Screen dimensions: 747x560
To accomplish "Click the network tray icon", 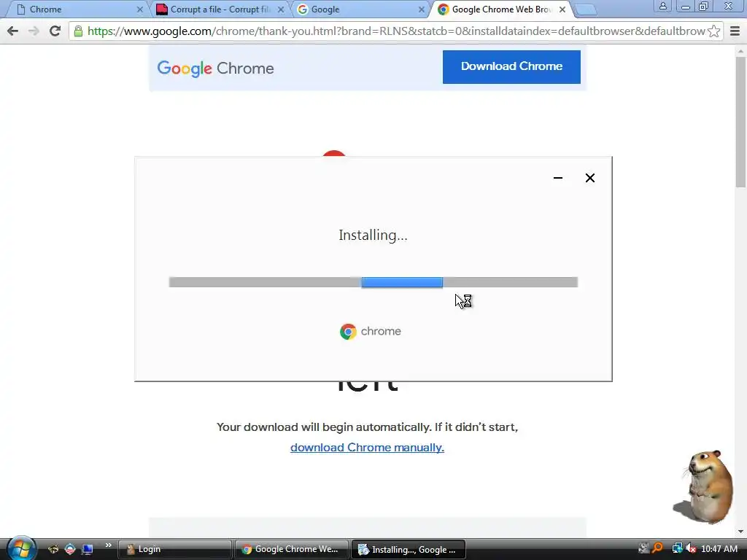I will point(677,548).
